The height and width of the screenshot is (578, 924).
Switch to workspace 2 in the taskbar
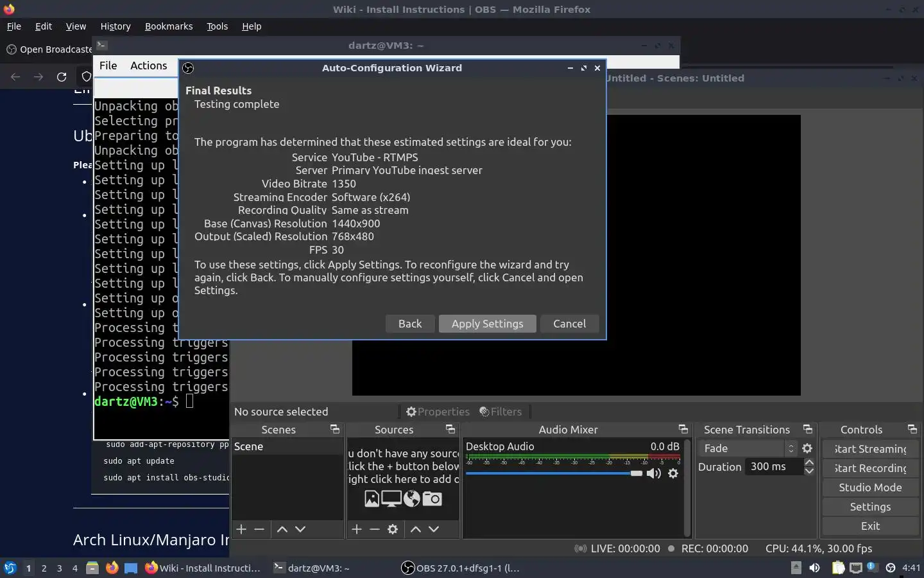pyautogui.click(x=44, y=568)
